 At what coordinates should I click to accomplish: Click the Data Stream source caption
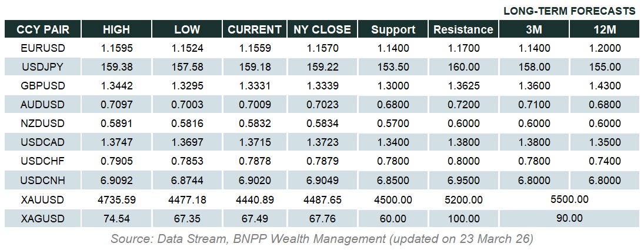(322, 239)
